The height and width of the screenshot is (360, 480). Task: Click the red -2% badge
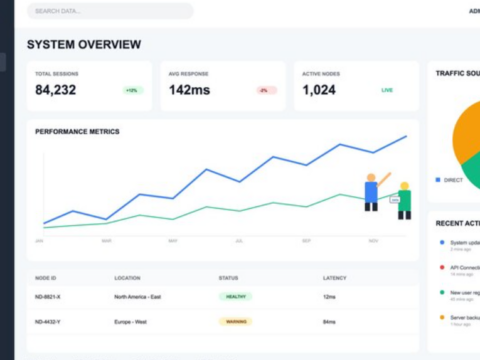(266, 90)
